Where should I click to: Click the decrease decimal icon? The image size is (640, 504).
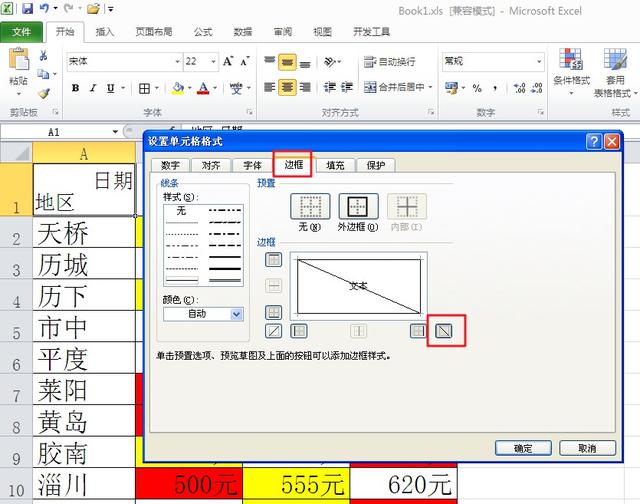(537, 88)
